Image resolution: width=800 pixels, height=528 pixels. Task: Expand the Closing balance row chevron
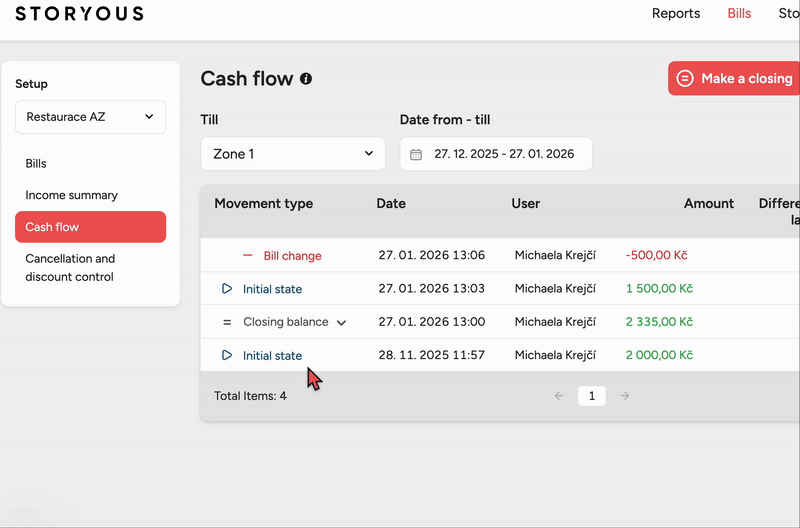pyautogui.click(x=342, y=323)
